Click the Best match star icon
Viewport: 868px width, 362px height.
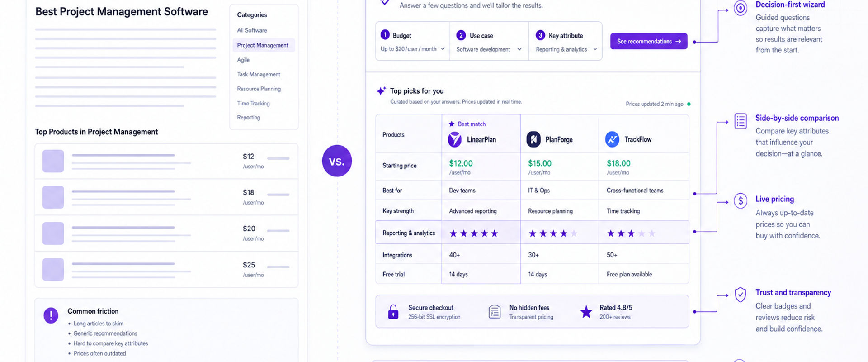coord(451,124)
